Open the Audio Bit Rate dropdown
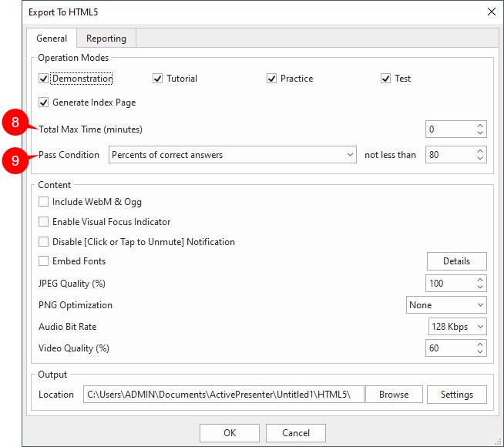504x447 pixels. point(457,327)
